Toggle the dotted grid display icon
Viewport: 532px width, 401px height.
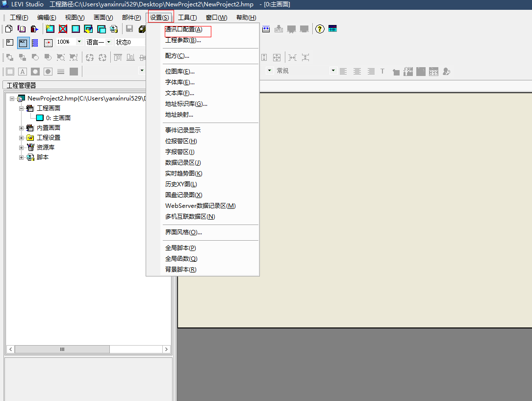(x=48, y=43)
